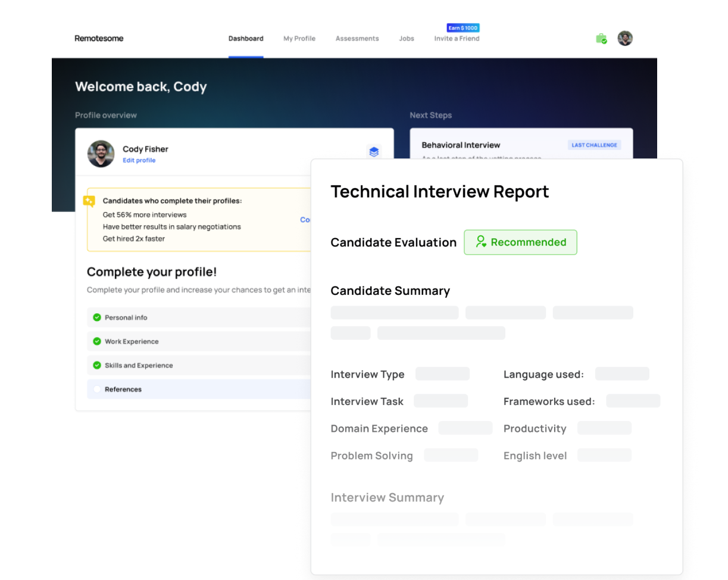Click the Recommended evaluation badge
The image size is (728, 580).
click(520, 242)
